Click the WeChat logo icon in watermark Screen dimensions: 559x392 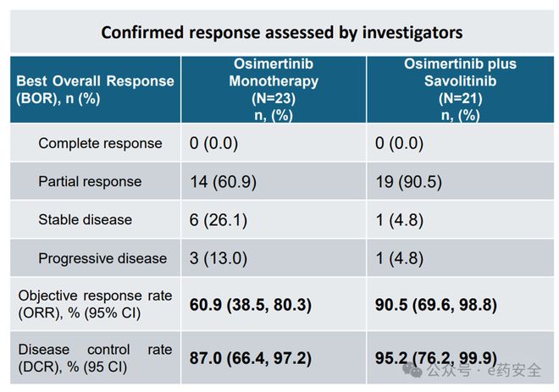pyautogui.click(x=412, y=371)
